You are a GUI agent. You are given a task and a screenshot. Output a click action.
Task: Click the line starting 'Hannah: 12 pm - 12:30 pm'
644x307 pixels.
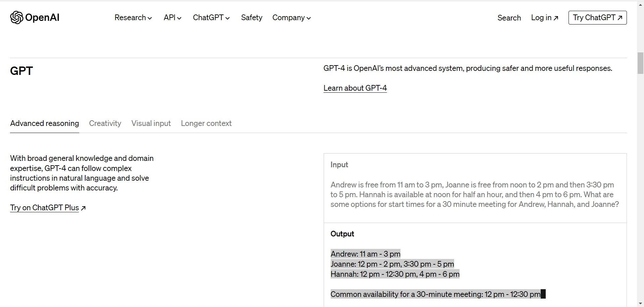pos(395,274)
